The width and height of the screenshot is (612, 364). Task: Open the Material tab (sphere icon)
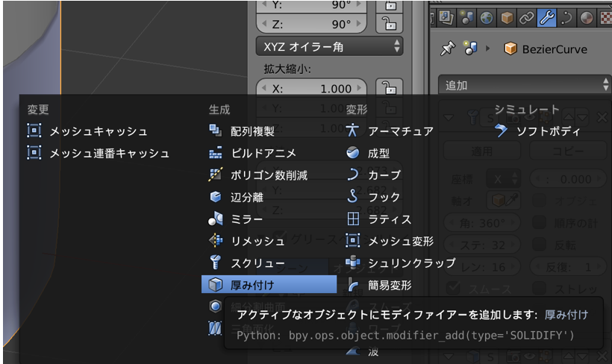pos(586,18)
